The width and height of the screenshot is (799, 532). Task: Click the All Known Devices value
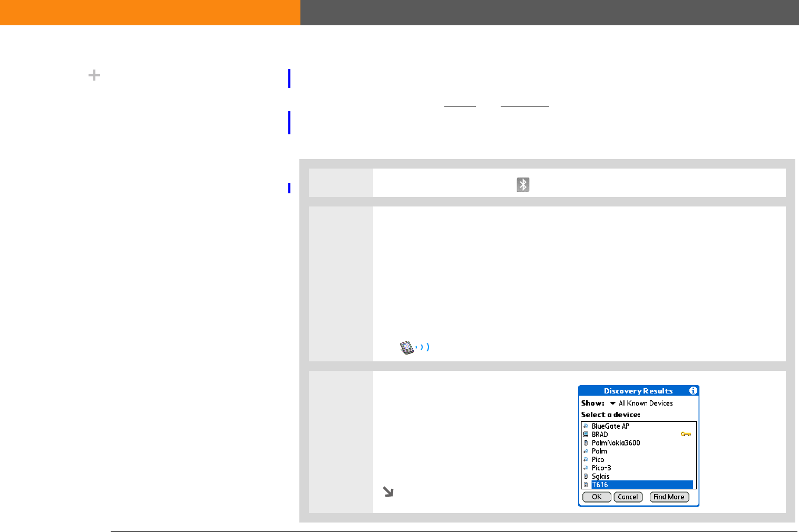[646, 403]
